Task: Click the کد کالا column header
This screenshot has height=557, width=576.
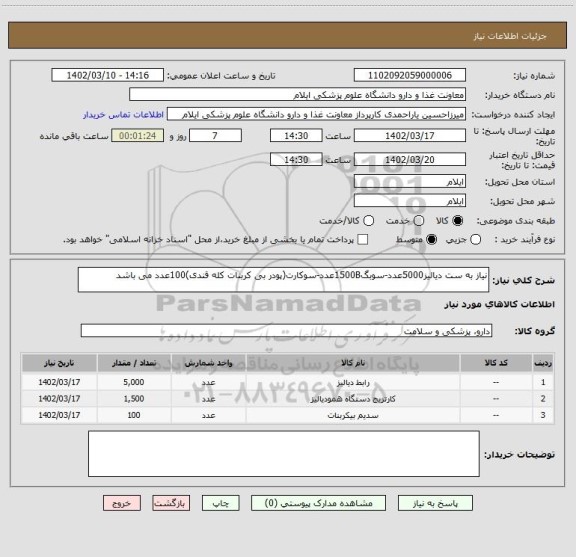Action: click(496, 363)
